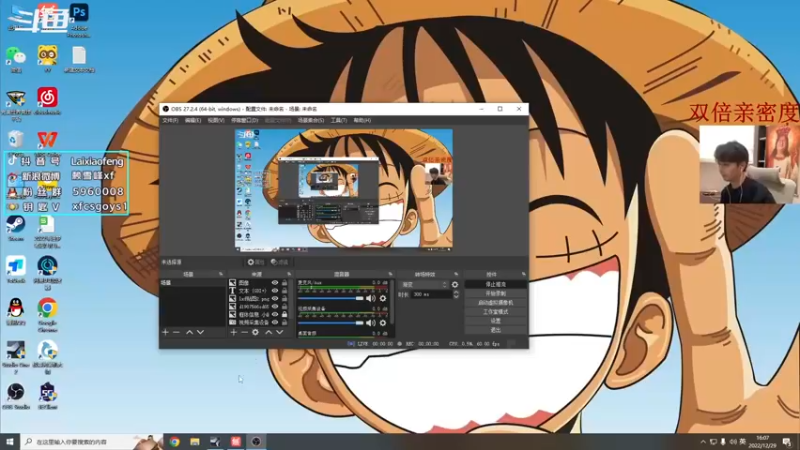800x450 pixels.
Task: Mute the microphone/Aux audio channel
Action: pos(371,298)
